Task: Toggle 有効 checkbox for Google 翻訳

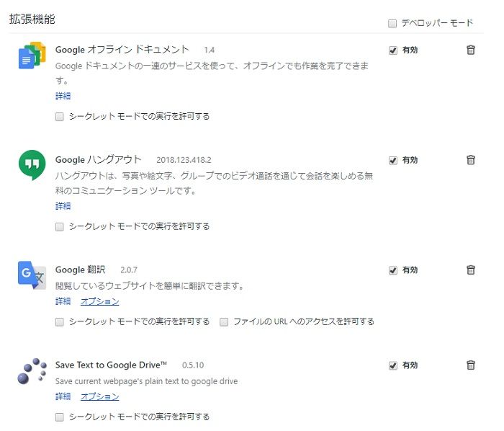Action: coord(393,270)
